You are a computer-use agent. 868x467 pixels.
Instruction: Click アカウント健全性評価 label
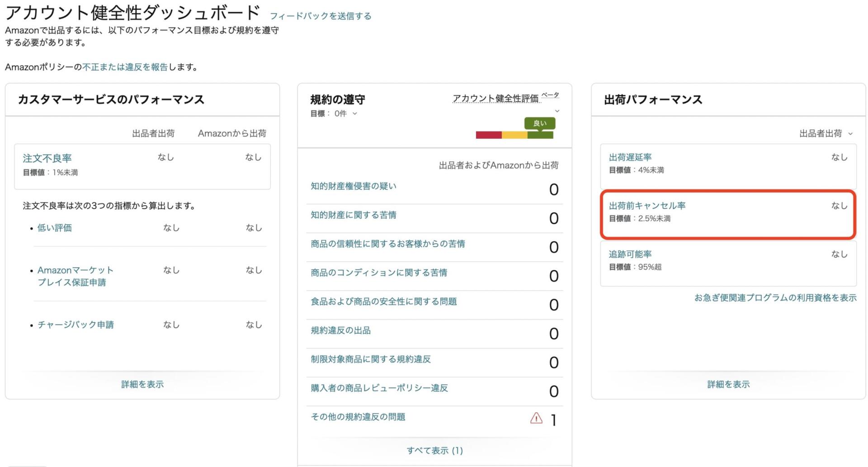pos(496,98)
